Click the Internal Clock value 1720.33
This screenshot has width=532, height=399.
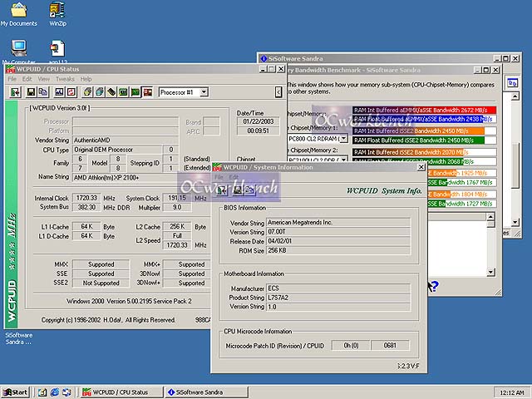[86, 198]
